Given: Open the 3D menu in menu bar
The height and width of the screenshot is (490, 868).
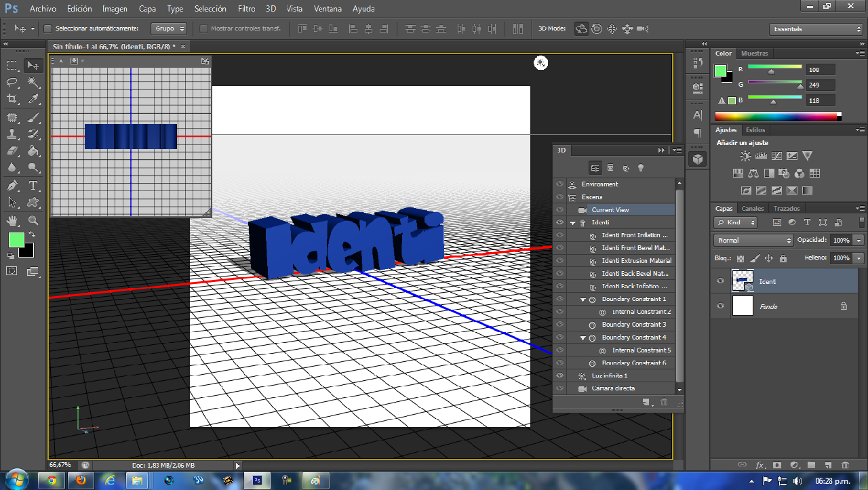Looking at the screenshot, I should coord(271,9).
